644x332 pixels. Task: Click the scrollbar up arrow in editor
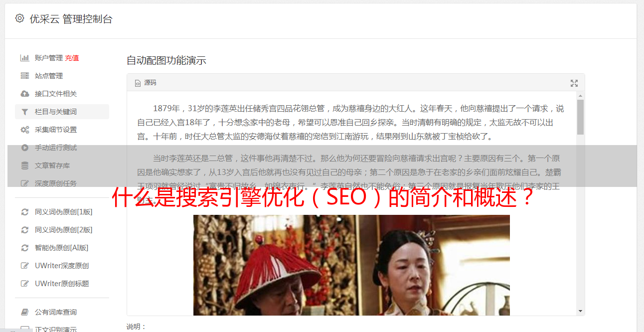580,96
